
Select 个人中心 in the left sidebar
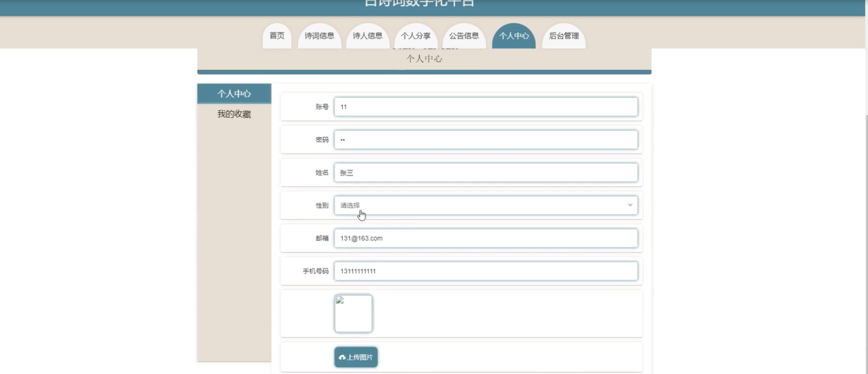click(x=234, y=94)
